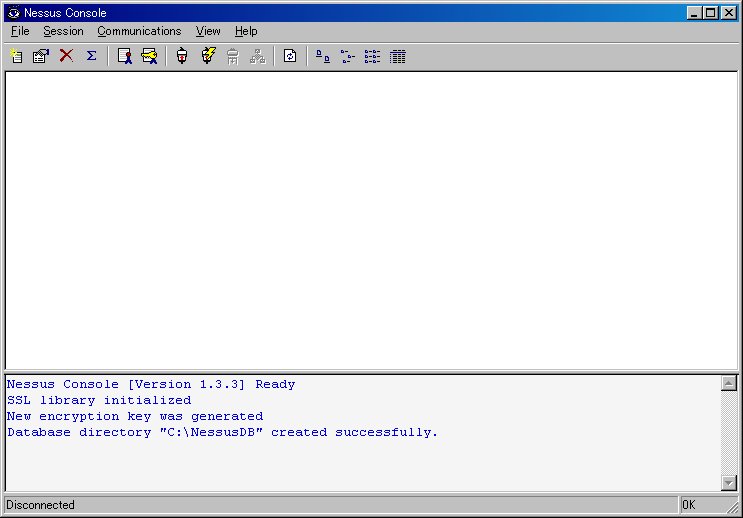Open the certificate document icon

[125, 56]
